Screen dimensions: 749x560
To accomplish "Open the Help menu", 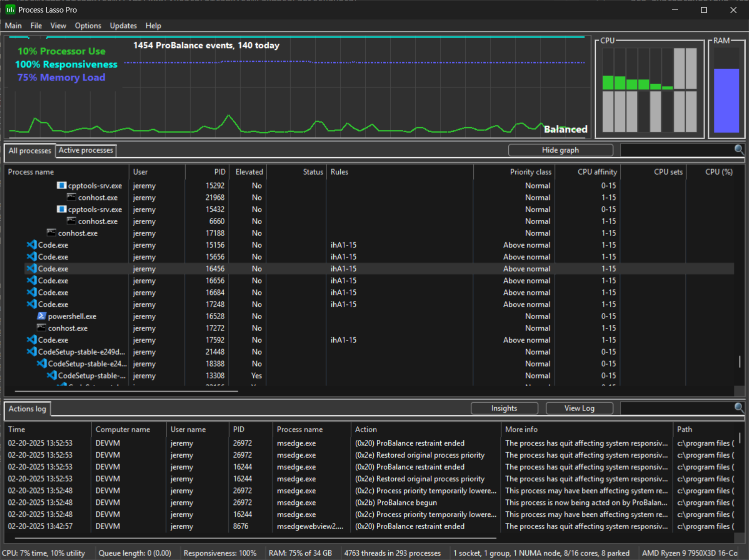I will (153, 25).
